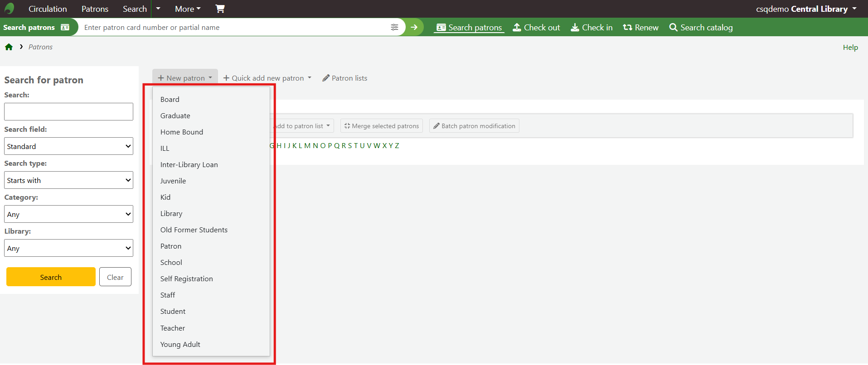868x365 pixels.
Task: Open the Help link
Action: pos(850,47)
